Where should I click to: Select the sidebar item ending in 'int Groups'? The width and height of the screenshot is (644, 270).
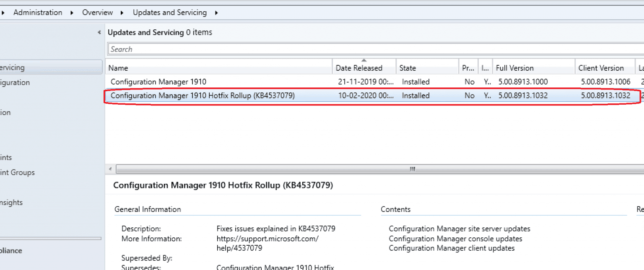pyautogui.click(x=17, y=172)
